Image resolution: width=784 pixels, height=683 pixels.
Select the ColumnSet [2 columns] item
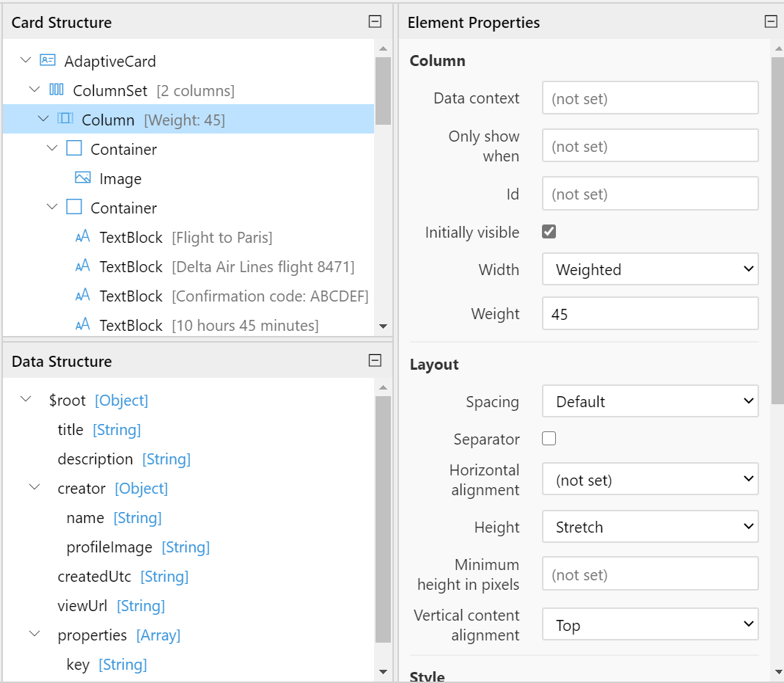(153, 91)
